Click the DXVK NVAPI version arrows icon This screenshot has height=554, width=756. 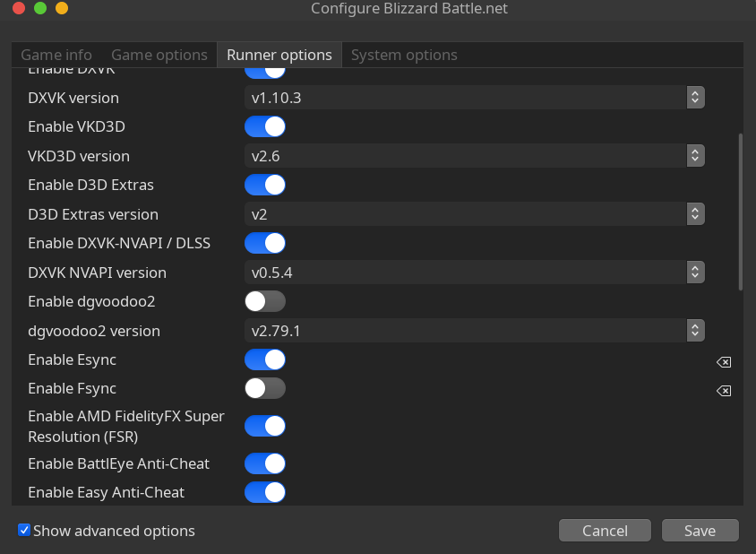pos(695,273)
